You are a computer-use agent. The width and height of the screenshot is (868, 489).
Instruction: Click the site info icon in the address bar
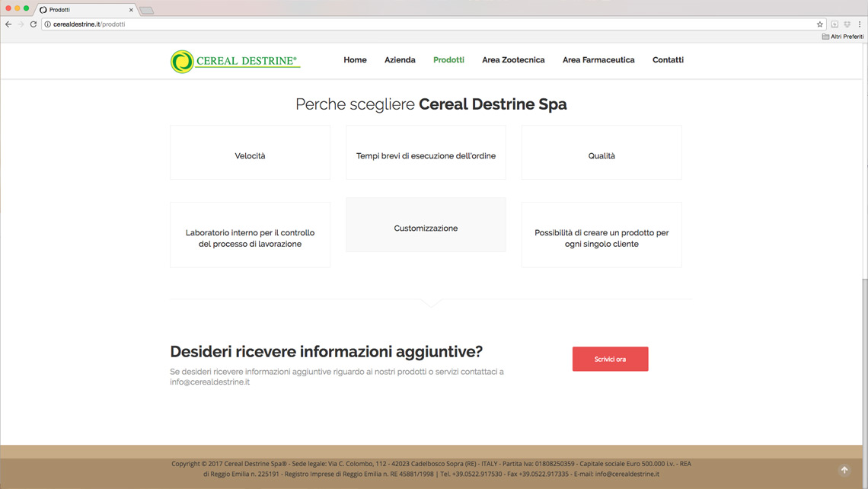click(48, 24)
